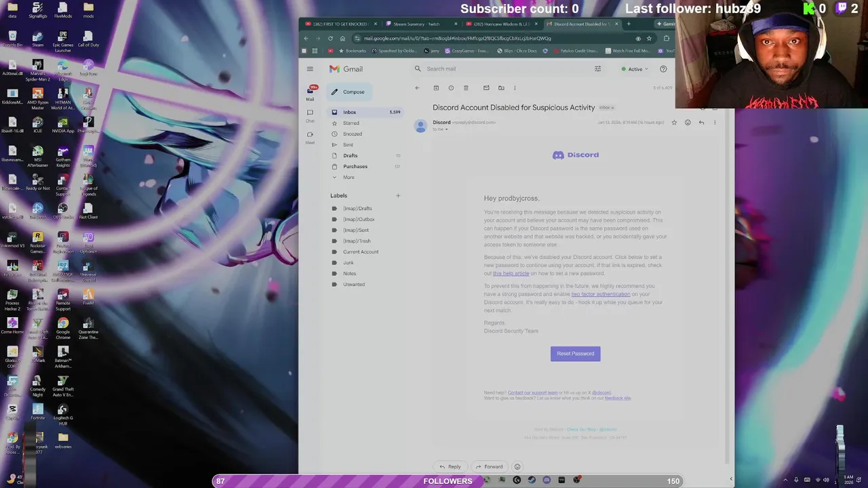Select the Inbox folder
The image size is (868, 488).
point(365,112)
